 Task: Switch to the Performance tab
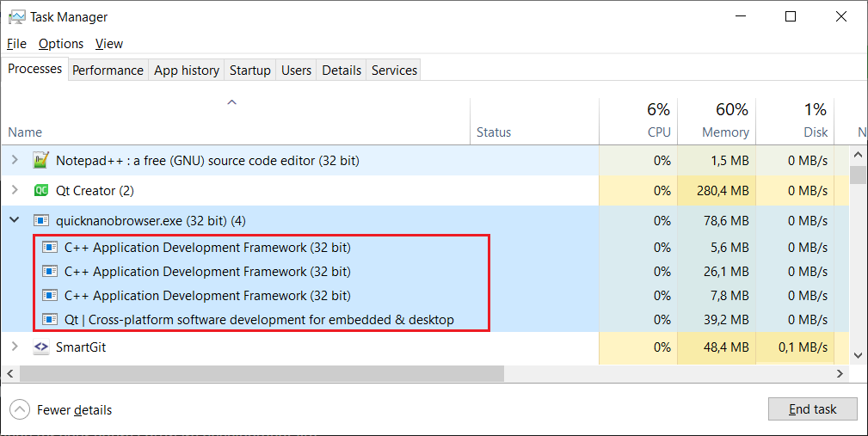click(108, 71)
